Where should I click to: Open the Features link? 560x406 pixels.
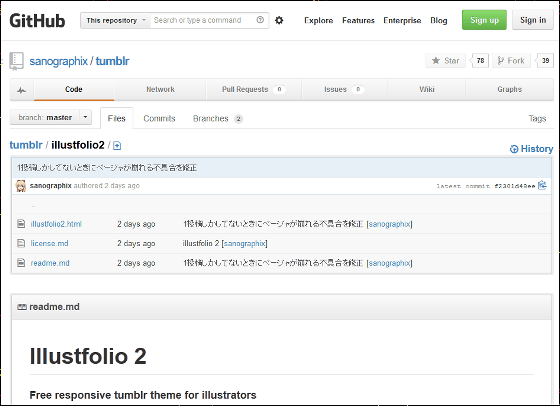[x=358, y=21]
